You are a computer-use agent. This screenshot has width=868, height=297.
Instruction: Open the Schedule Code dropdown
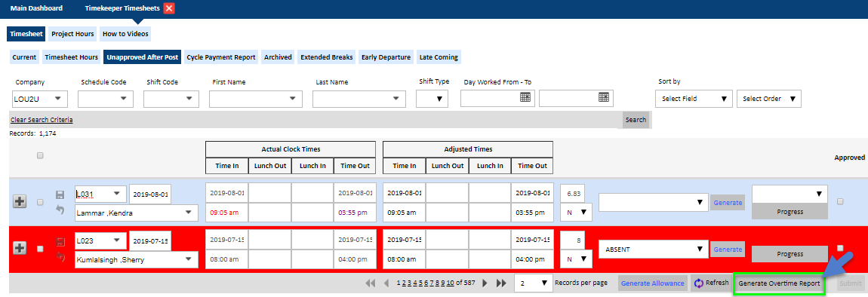106,99
